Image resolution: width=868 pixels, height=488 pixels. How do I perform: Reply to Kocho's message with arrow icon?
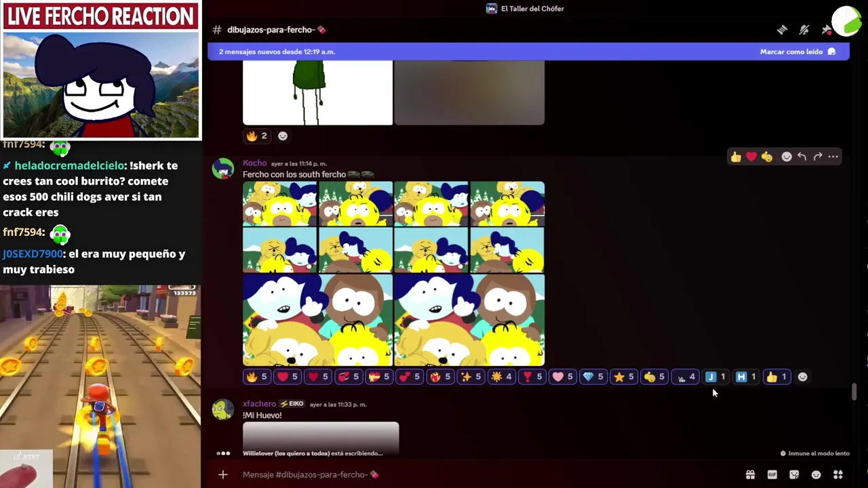coord(802,157)
